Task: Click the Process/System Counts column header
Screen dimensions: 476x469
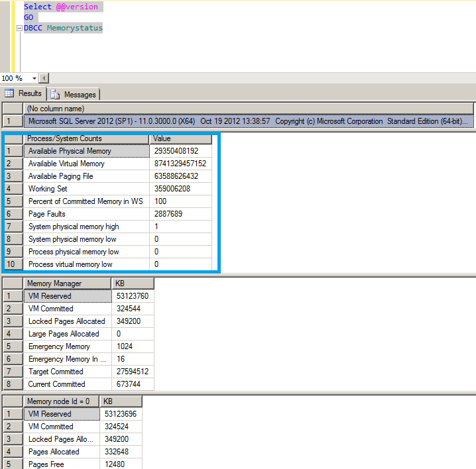Action: coord(86,138)
